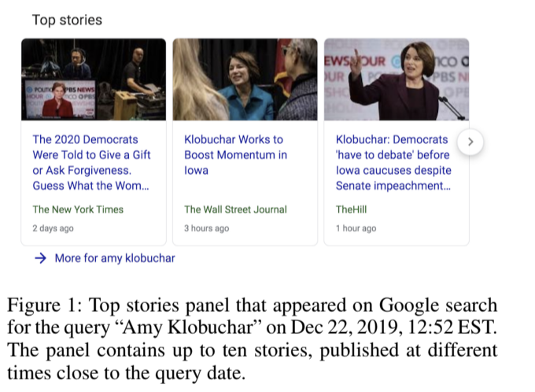Open the New York Times story thumbnail
Screen dimensions: 535x392
[94, 80]
